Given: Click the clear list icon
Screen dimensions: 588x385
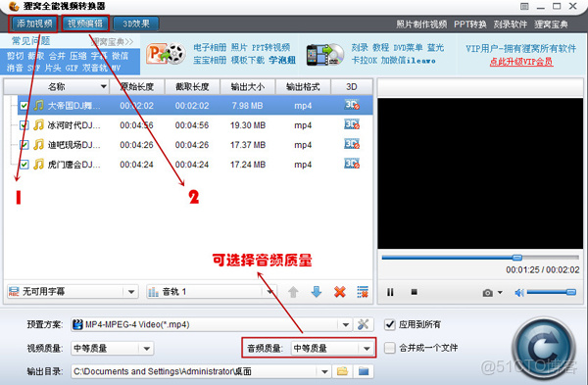Looking at the screenshot, I should click(363, 292).
